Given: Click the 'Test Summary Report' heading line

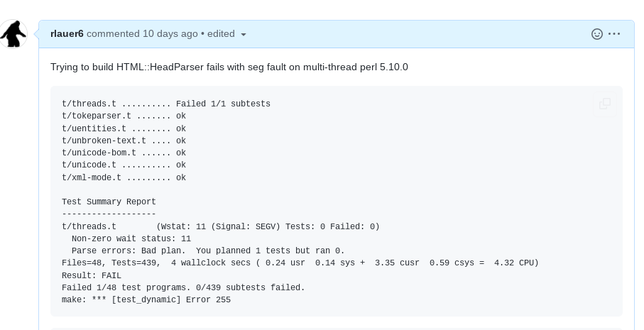Looking at the screenshot, I should click(109, 202).
